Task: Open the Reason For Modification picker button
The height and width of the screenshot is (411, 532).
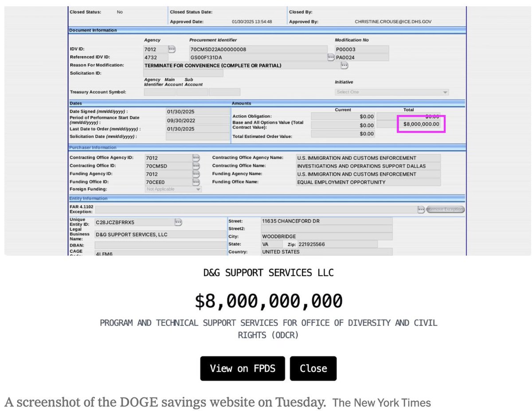Action: pos(344,66)
